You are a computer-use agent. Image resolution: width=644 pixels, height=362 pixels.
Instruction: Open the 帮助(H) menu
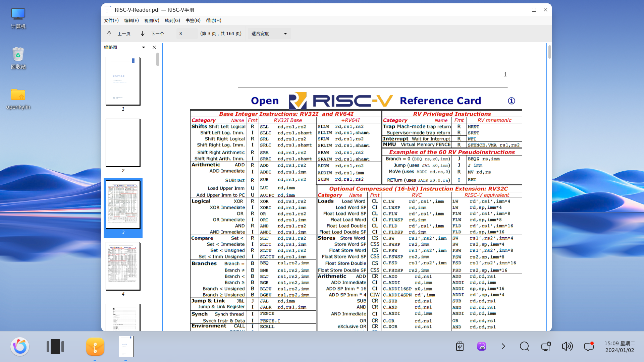pos(214,20)
